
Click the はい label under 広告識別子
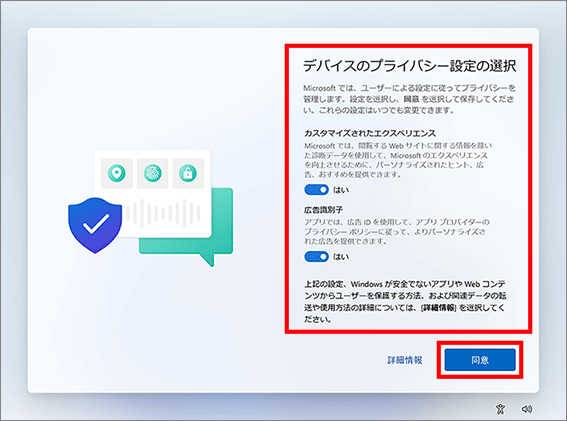point(341,257)
